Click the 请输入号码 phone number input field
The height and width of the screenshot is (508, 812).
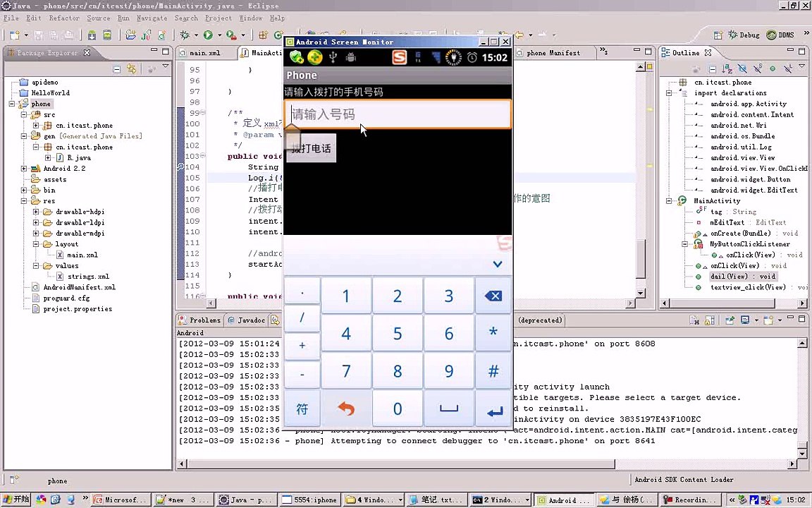pos(398,114)
